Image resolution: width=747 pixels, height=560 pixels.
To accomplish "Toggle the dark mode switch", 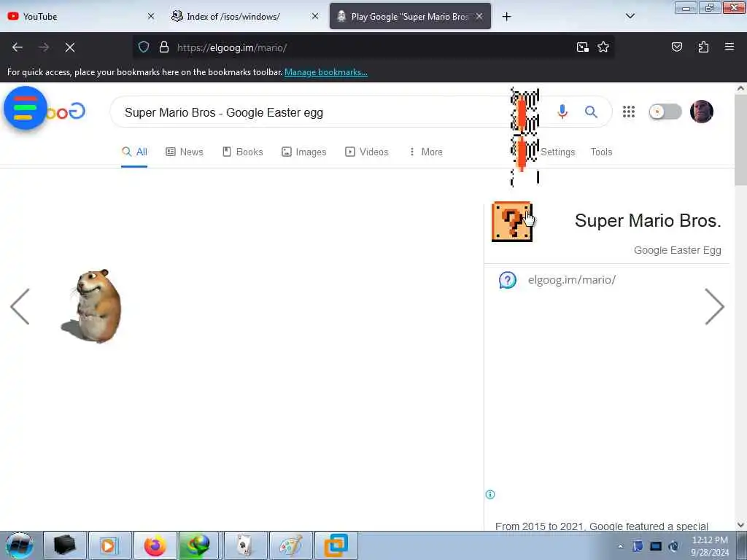I will point(665,112).
